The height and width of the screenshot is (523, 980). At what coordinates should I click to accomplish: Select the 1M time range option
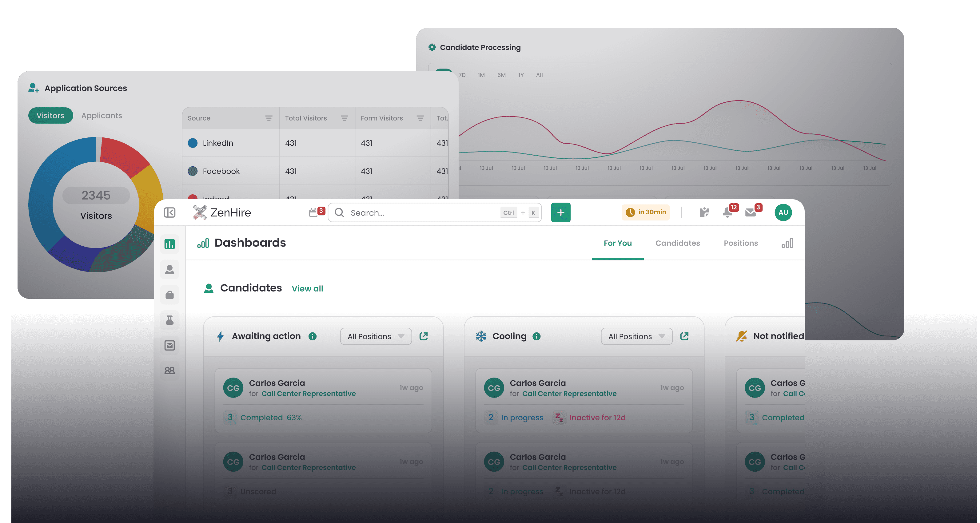(x=481, y=75)
